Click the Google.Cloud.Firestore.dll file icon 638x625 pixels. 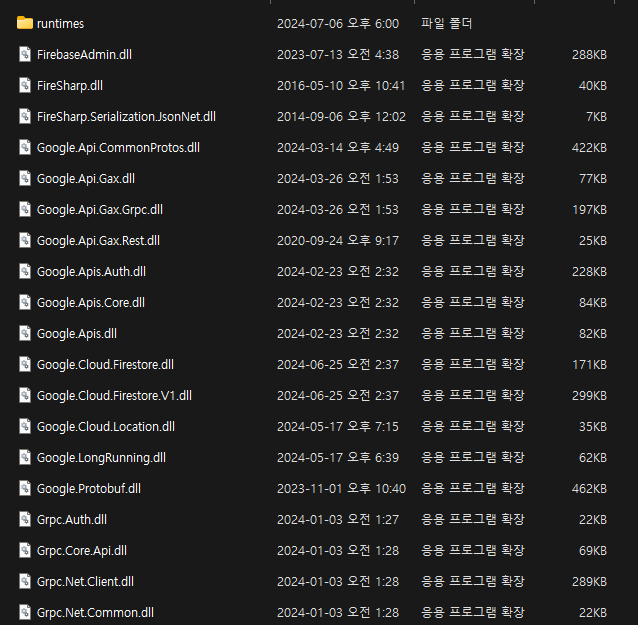[x=25, y=364]
